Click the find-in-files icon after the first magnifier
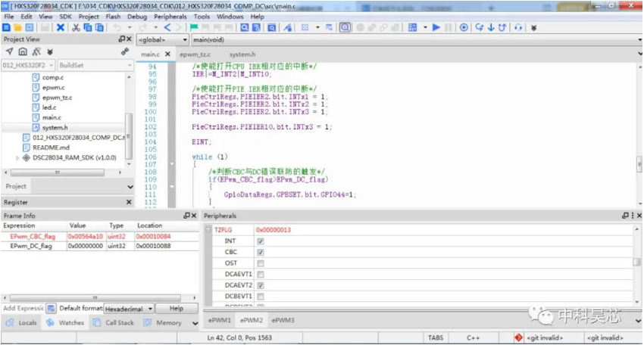 [x=256, y=27]
